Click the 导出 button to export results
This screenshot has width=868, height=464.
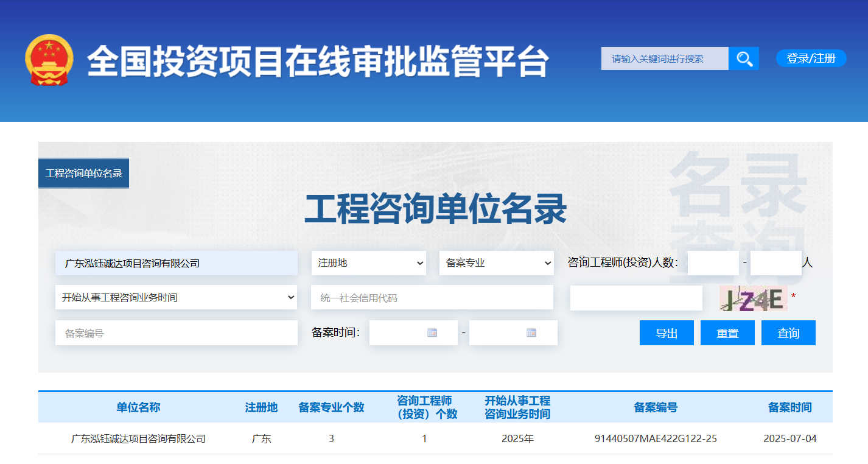[667, 332]
